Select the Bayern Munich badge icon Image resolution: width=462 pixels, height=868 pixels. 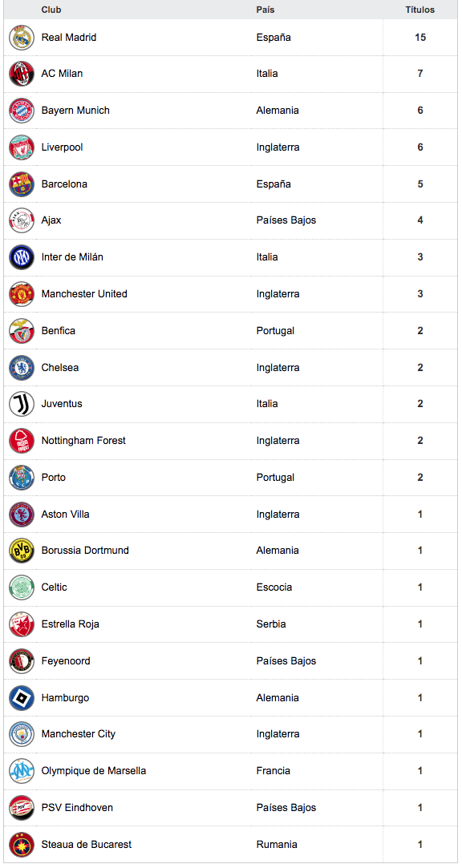[22, 111]
